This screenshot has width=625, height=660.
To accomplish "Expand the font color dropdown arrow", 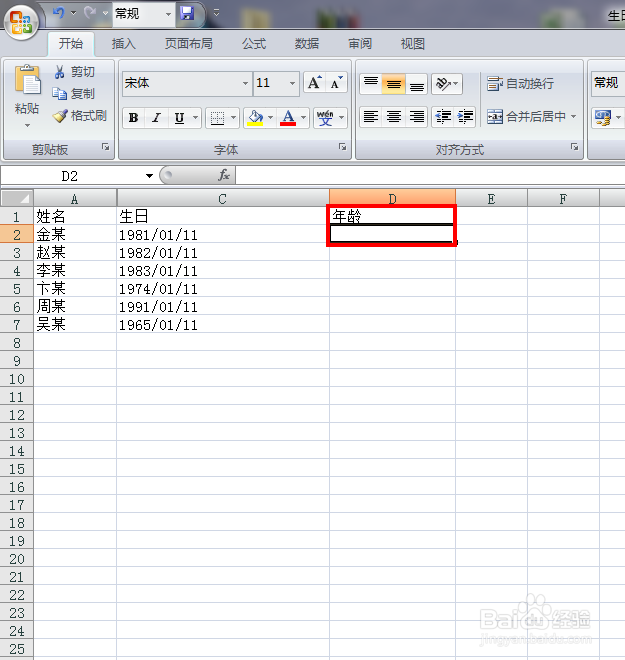I will (303, 118).
